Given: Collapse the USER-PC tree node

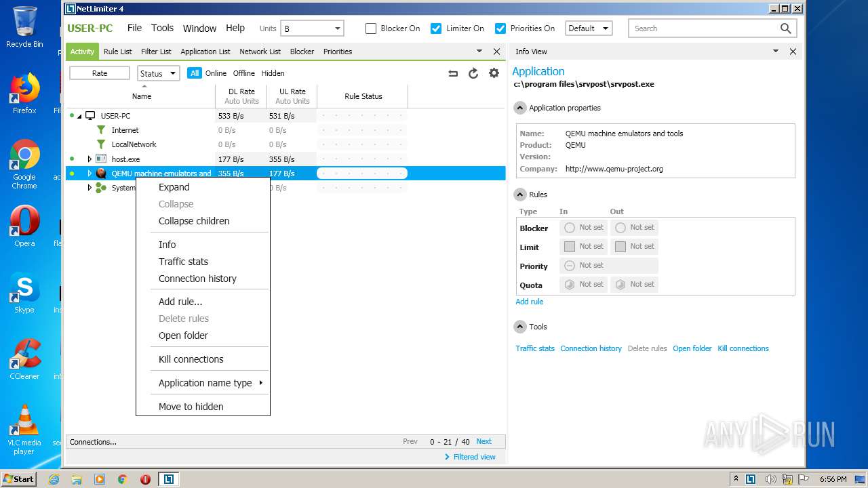Looking at the screenshot, I should click(79, 117).
